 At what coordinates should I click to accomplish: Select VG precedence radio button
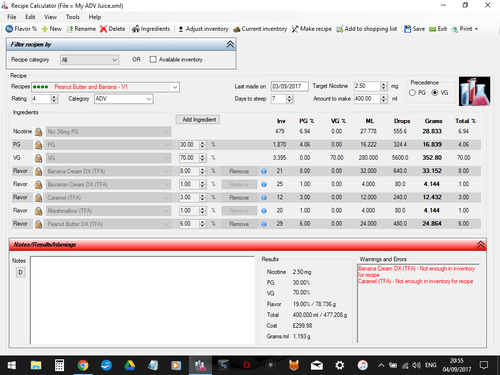(x=435, y=93)
